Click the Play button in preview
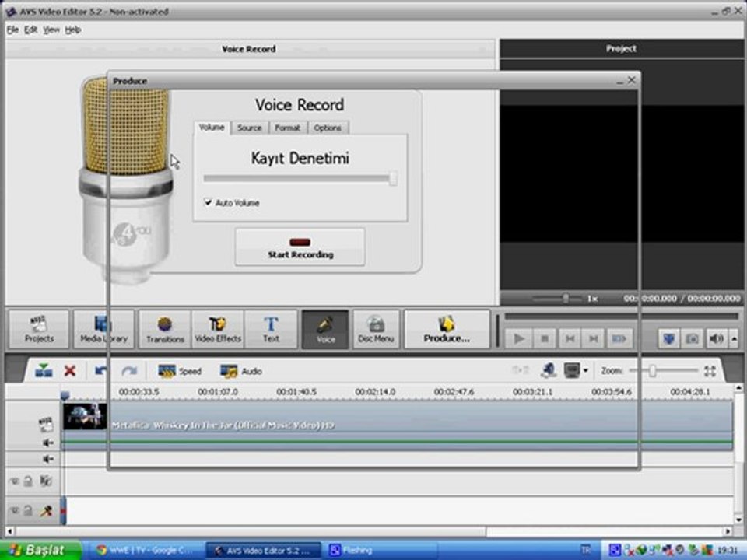 [x=519, y=338]
